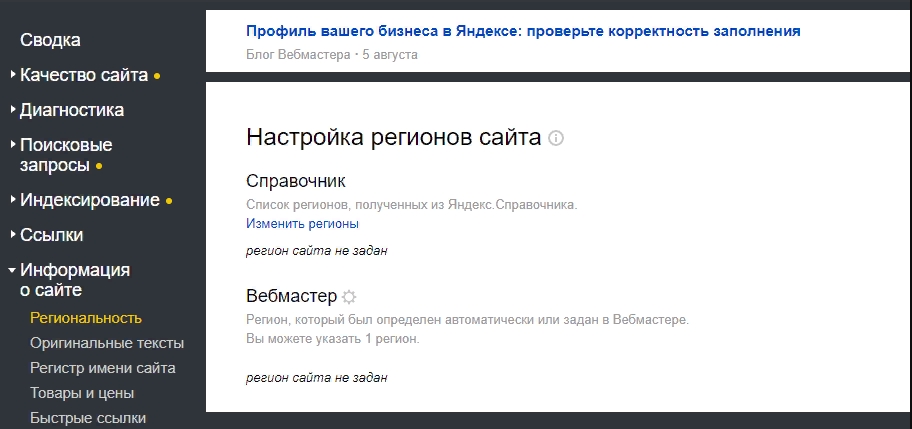This screenshot has height=429, width=912.
Task: Select the Региональность submenu item
Action: click(86, 318)
